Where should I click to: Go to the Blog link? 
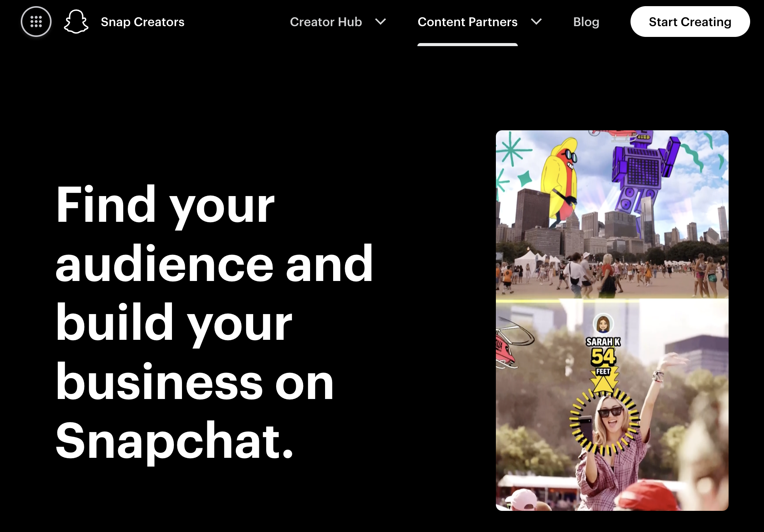pyautogui.click(x=586, y=22)
